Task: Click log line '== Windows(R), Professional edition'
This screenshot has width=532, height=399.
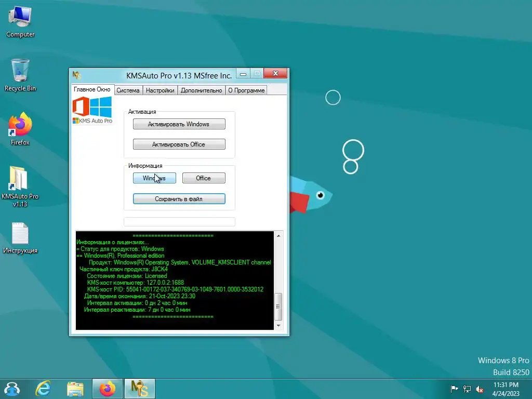Action: click(x=121, y=256)
